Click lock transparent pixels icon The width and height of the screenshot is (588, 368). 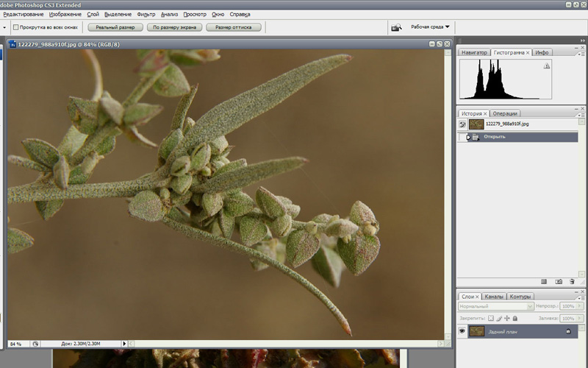(491, 318)
